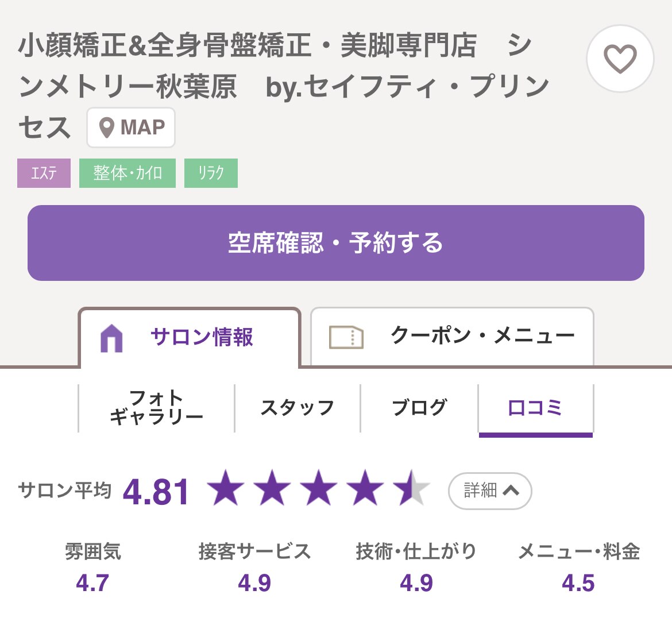The image size is (672, 633).
Task: Tap the heart favorite icon
Action: [x=619, y=59]
